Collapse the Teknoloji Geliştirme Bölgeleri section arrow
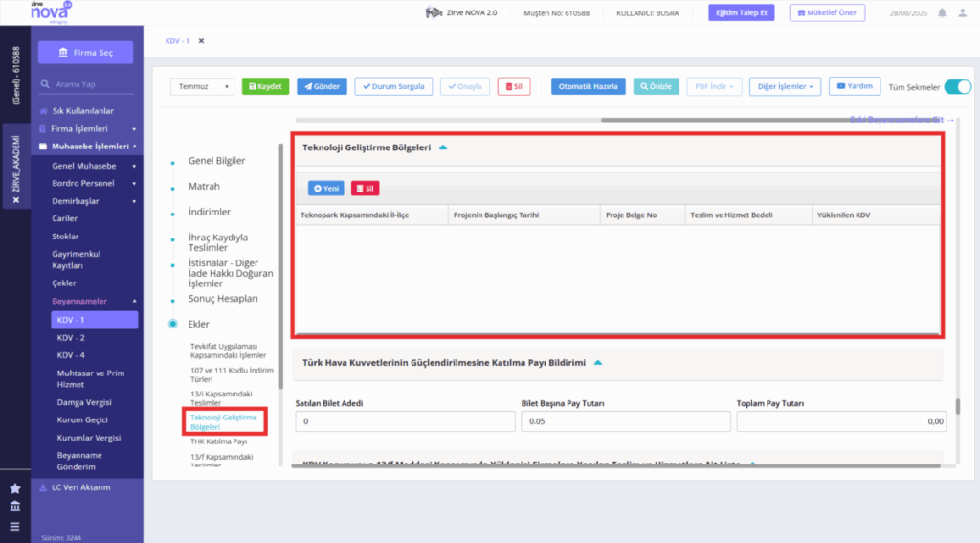This screenshot has height=543, width=980. (443, 147)
